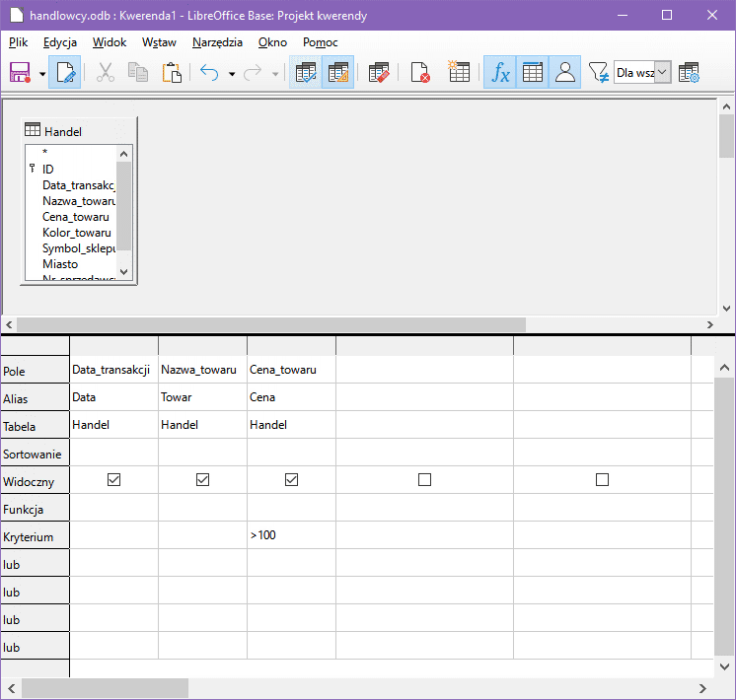Screen dimensions: 736x700
Task: Toggle the Table Name row icon
Action: coord(533,73)
